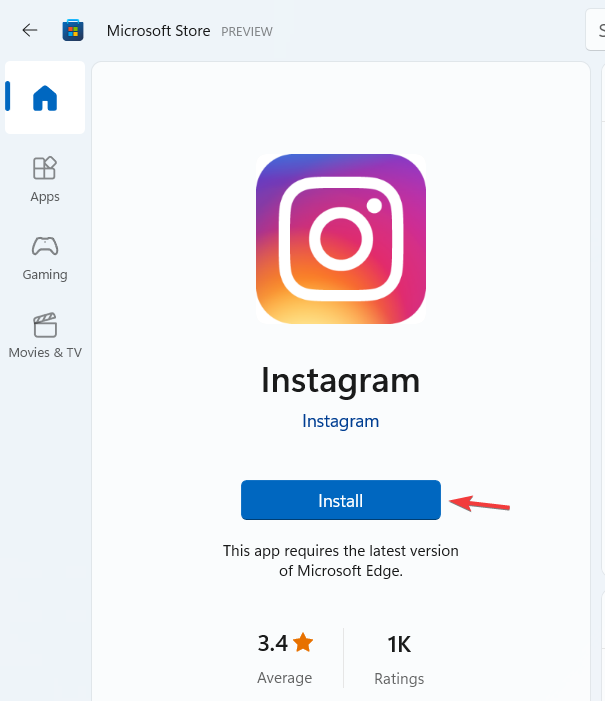Click the large Instagram app logo

click(x=341, y=239)
